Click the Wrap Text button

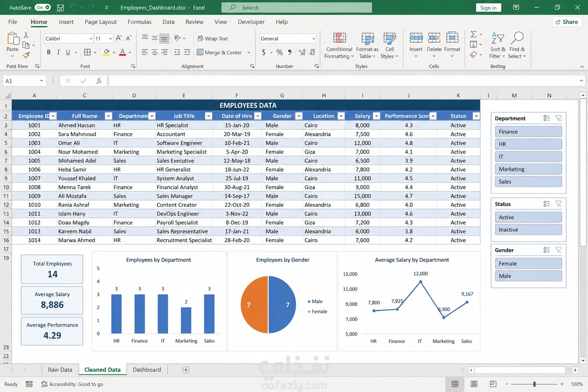pyautogui.click(x=212, y=39)
